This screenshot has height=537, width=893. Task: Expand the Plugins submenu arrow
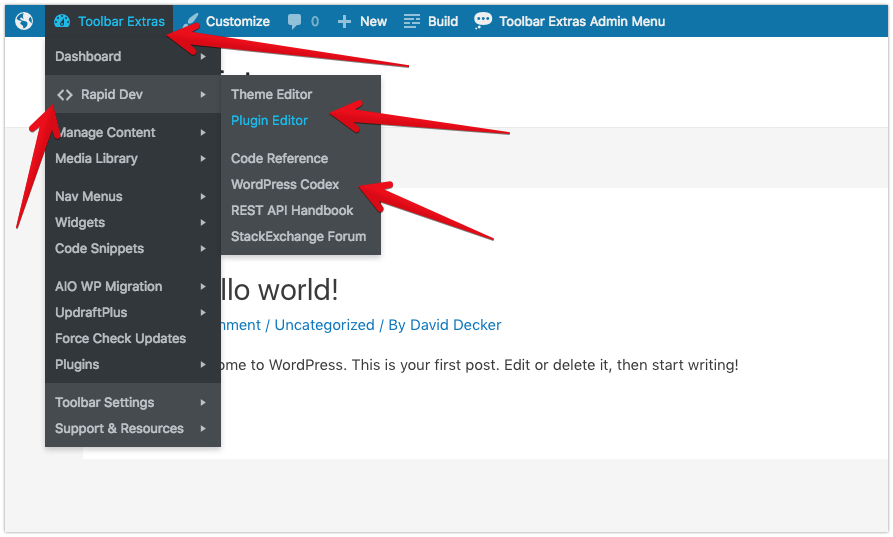(203, 364)
